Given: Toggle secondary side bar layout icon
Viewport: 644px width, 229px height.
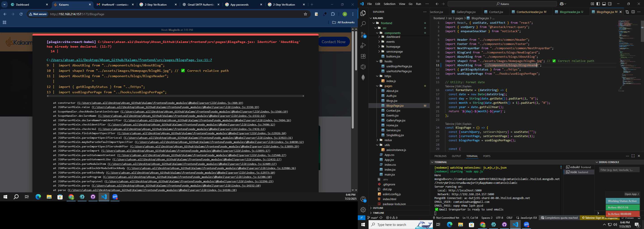Looking at the screenshot, I should [x=610, y=4].
